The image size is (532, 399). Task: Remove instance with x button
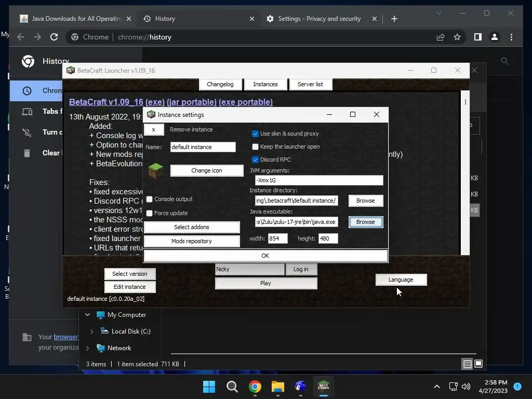154,129
